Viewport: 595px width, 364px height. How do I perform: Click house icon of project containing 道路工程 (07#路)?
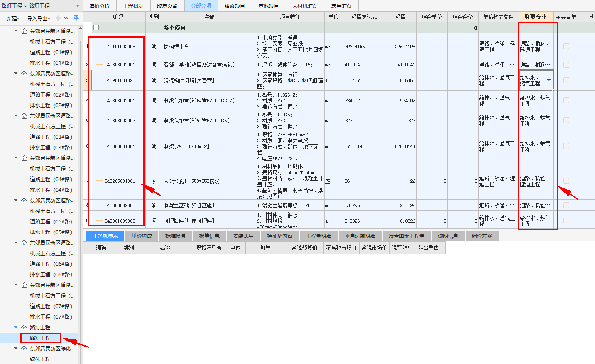(24, 285)
